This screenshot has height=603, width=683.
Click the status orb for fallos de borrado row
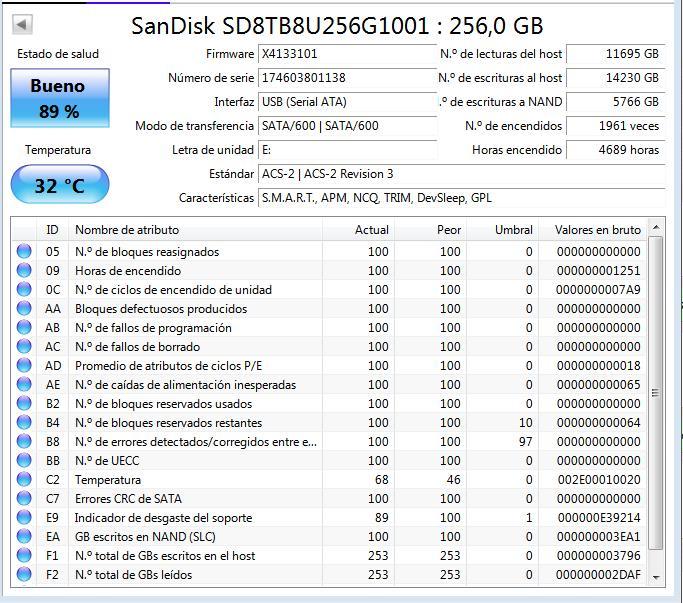24,346
